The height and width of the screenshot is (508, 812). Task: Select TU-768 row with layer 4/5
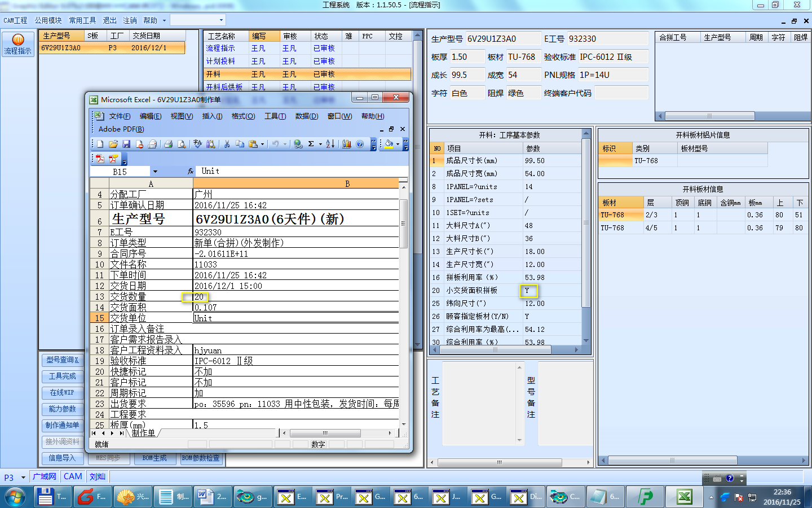[704, 228]
